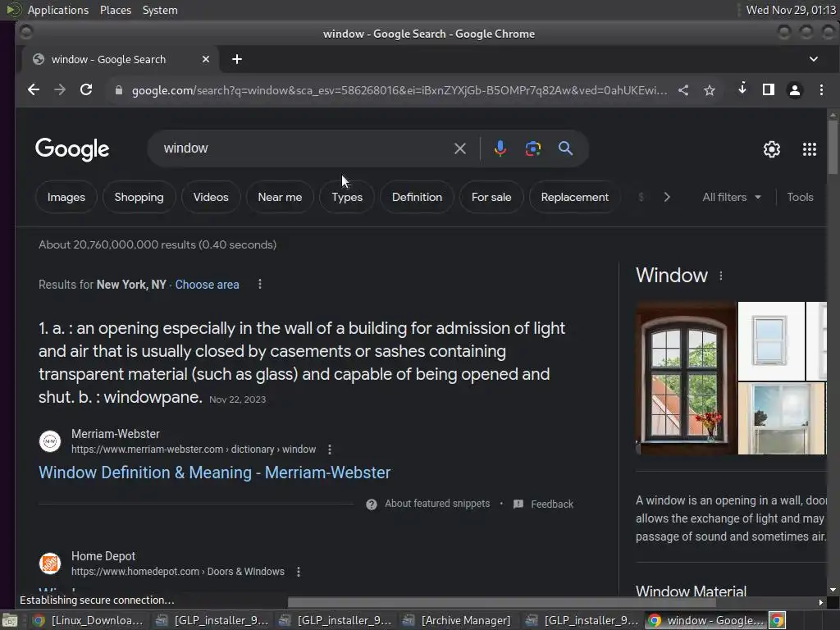
Task: Expand the All filters dropdown
Action: (x=731, y=197)
